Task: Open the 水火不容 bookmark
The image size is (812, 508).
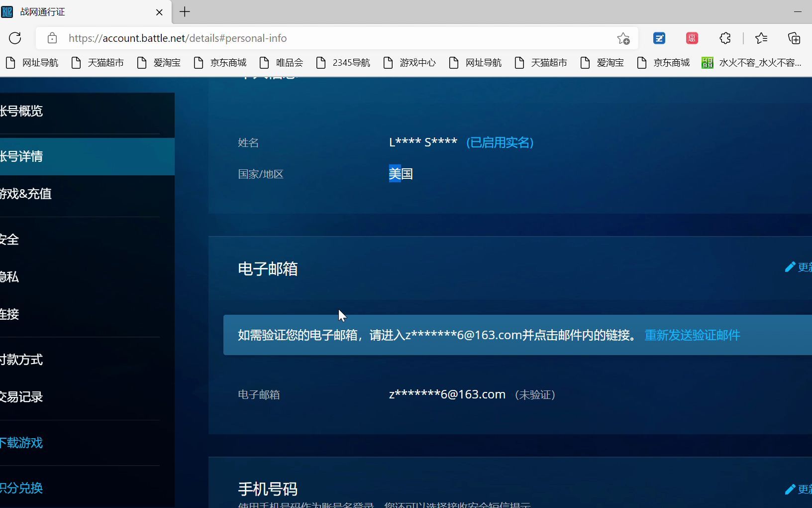Action: click(752, 63)
